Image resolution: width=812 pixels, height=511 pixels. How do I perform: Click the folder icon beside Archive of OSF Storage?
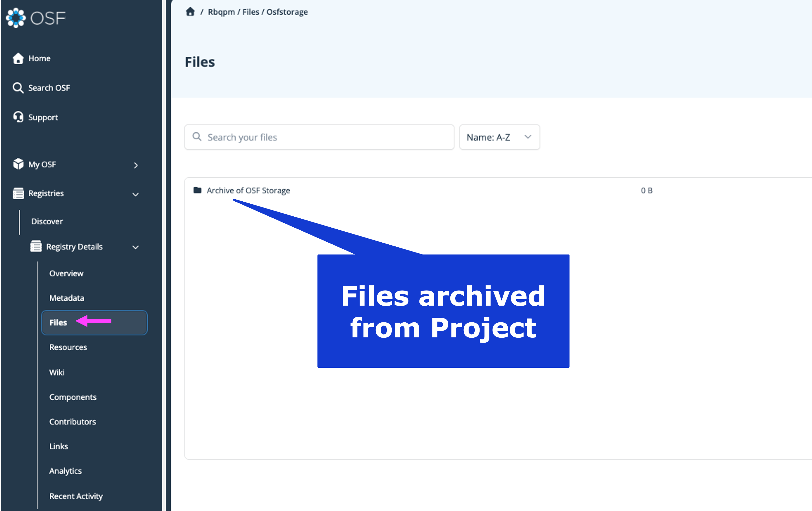click(x=198, y=190)
